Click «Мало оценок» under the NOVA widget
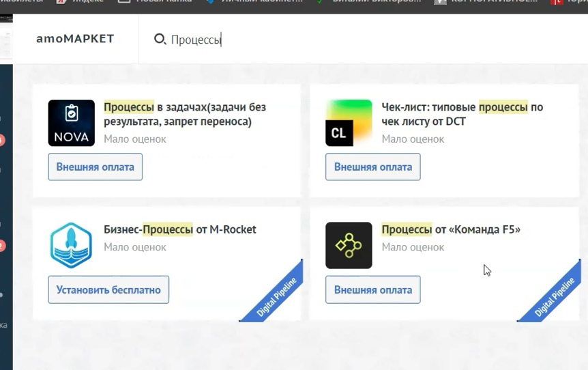The height and width of the screenshot is (370, 588). pyautogui.click(x=135, y=139)
